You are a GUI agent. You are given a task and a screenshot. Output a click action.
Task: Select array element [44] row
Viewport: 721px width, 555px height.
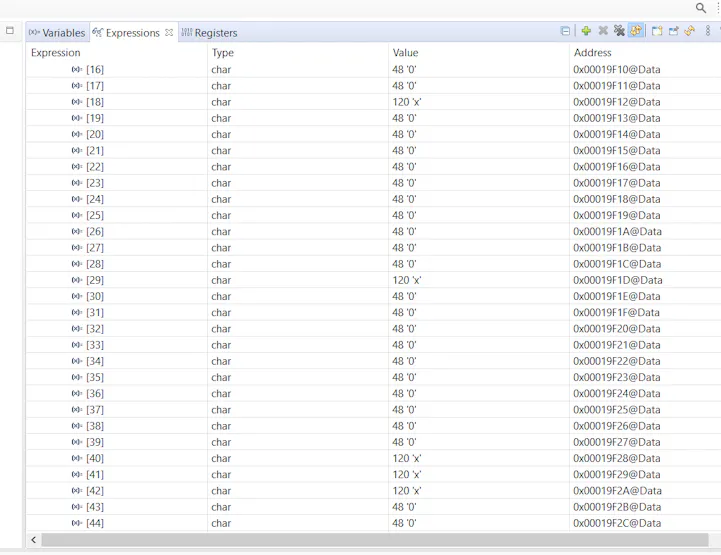point(373,523)
